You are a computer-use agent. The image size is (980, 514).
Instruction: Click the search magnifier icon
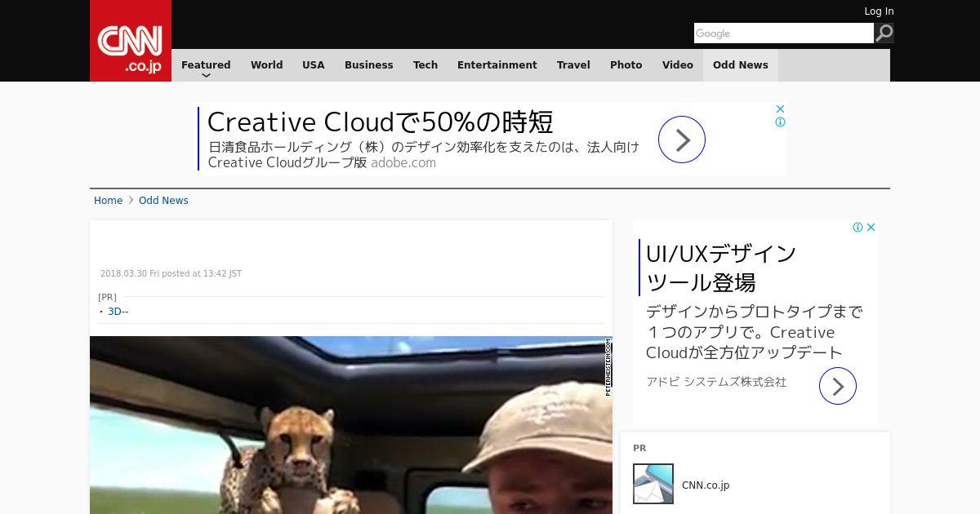tap(884, 33)
